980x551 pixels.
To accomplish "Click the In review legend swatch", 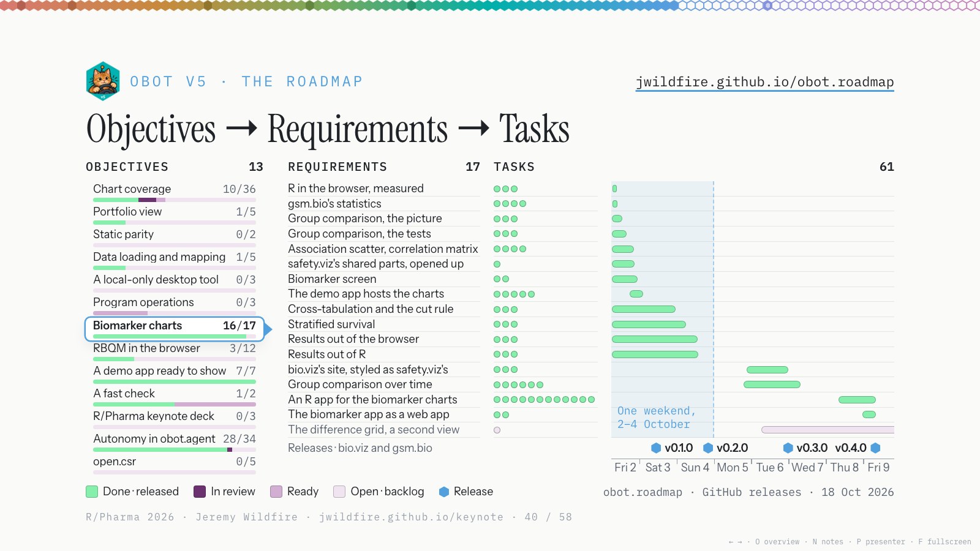I will pos(200,492).
